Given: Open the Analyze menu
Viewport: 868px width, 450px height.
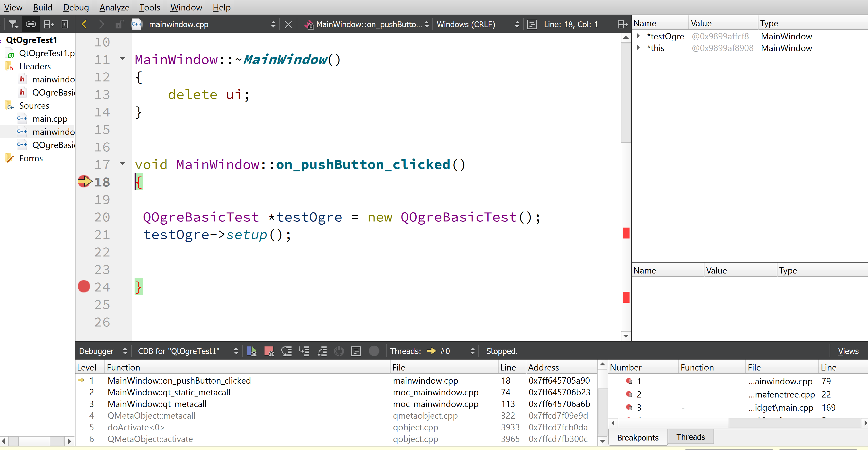Looking at the screenshot, I should tap(114, 7).
